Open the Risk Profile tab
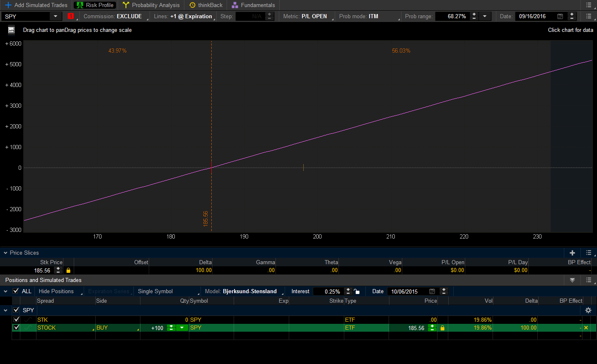This screenshot has width=597, height=364. pos(95,5)
